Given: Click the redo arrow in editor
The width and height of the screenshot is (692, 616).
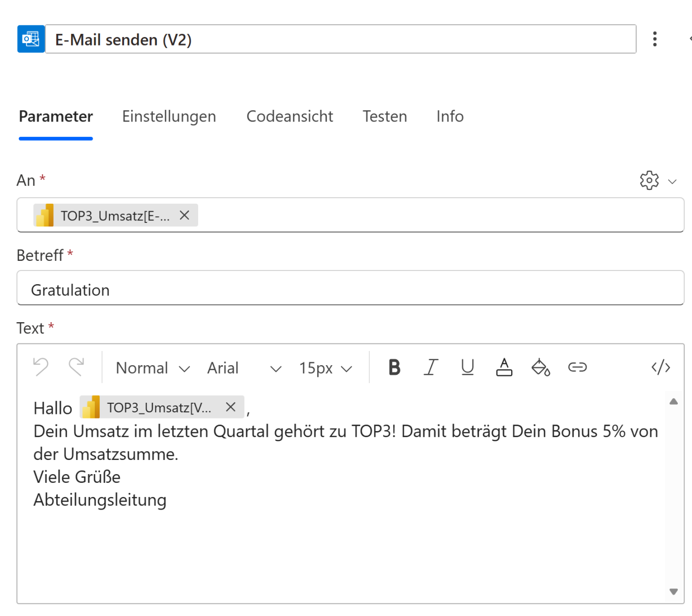Looking at the screenshot, I should tap(76, 367).
